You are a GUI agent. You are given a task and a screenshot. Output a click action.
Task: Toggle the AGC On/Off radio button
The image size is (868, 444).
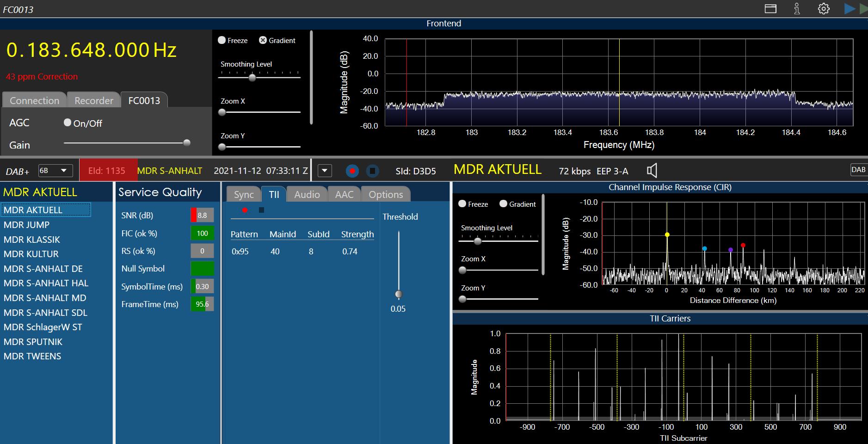point(68,123)
